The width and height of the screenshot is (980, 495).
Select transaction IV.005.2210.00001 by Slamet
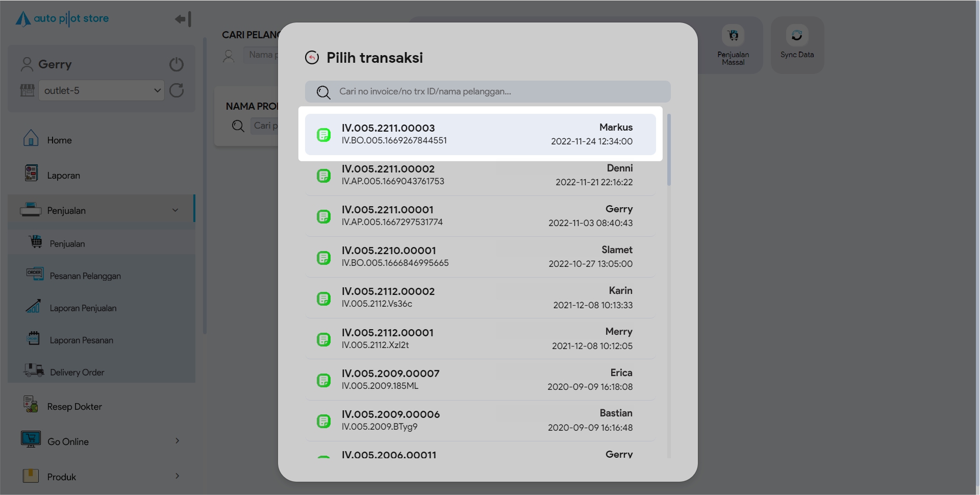480,257
